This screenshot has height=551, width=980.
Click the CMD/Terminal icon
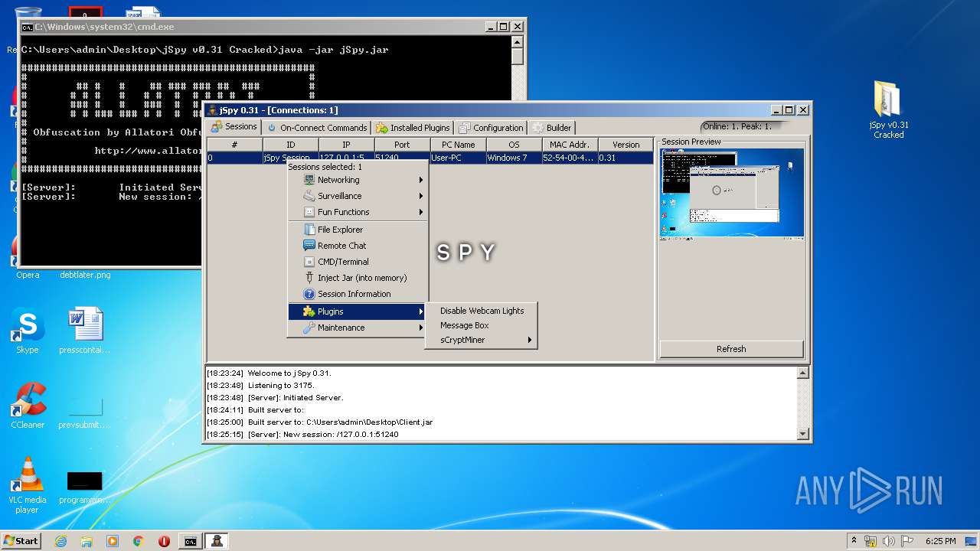(309, 262)
